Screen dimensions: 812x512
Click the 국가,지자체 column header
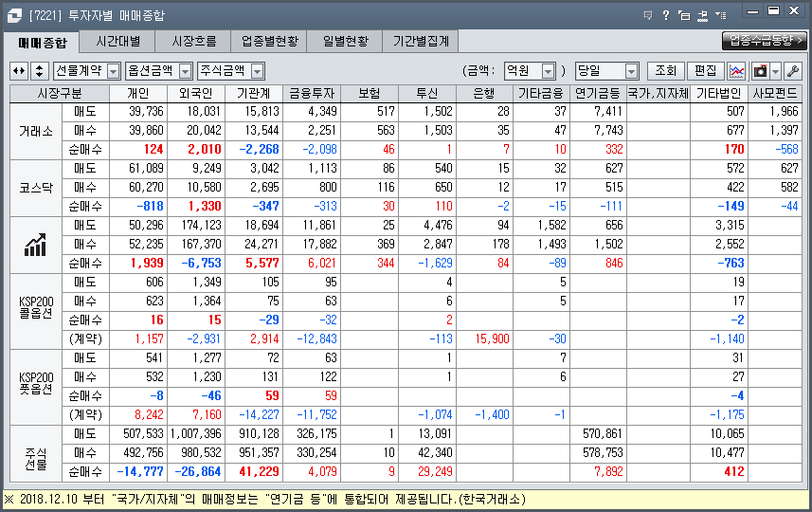(x=659, y=94)
